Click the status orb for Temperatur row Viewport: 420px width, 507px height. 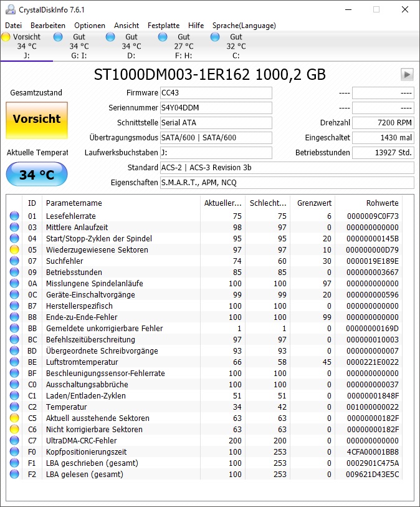[14, 407]
